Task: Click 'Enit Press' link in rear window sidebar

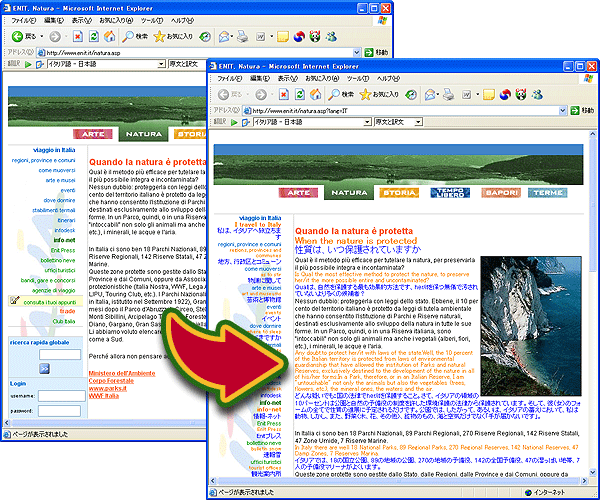Action: pos(63,251)
